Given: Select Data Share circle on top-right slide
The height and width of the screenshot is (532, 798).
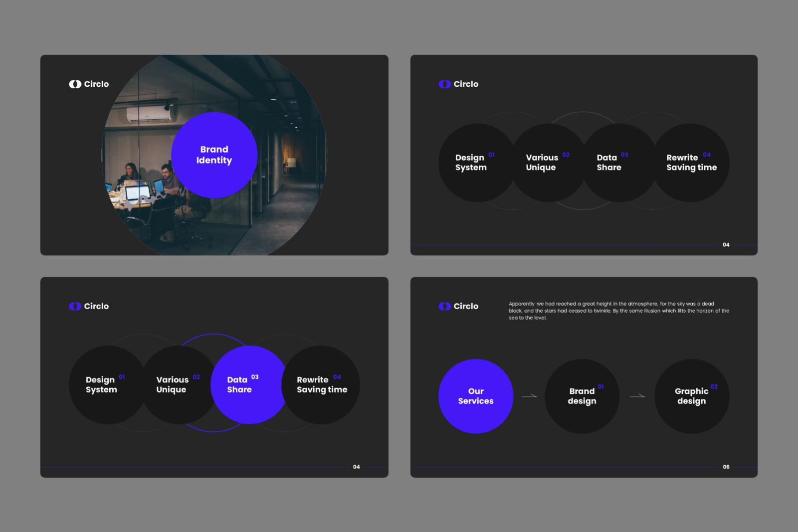Looking at the screenshot, I should [x=618, y=163].
